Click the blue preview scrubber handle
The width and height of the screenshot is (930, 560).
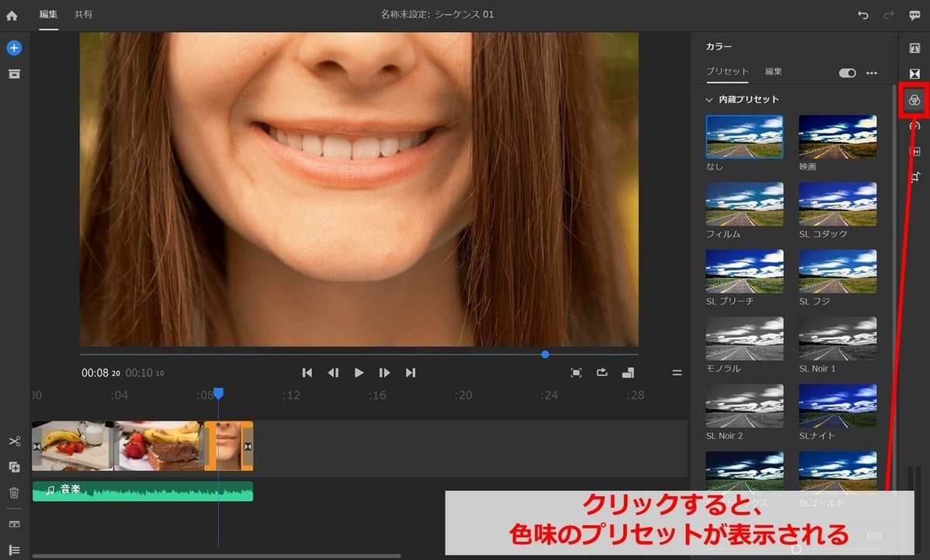click(x=545, y=354)
